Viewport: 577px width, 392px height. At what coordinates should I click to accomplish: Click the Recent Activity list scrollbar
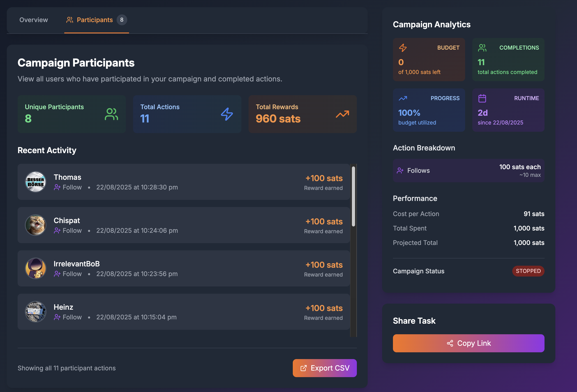click(353, 196)
